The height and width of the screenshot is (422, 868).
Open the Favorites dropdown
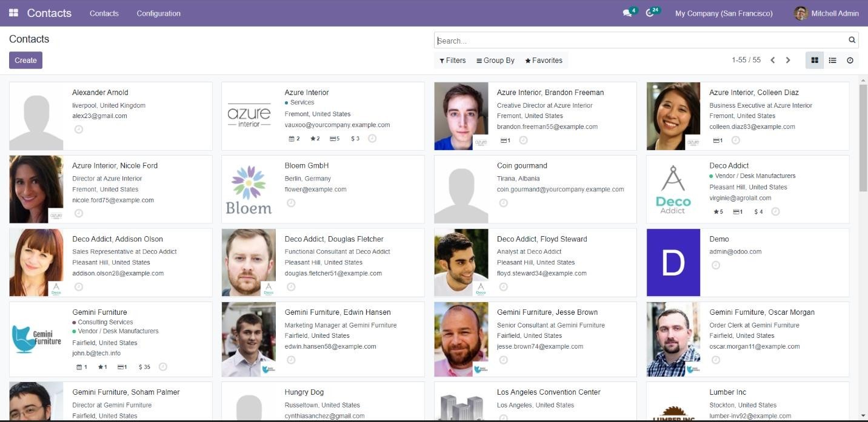click(544, 61)
